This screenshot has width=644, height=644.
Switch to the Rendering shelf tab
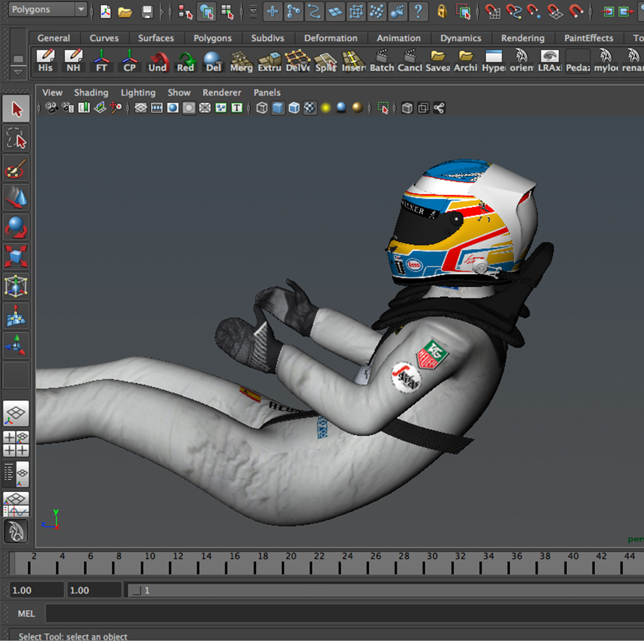click(x=523, y=38)
